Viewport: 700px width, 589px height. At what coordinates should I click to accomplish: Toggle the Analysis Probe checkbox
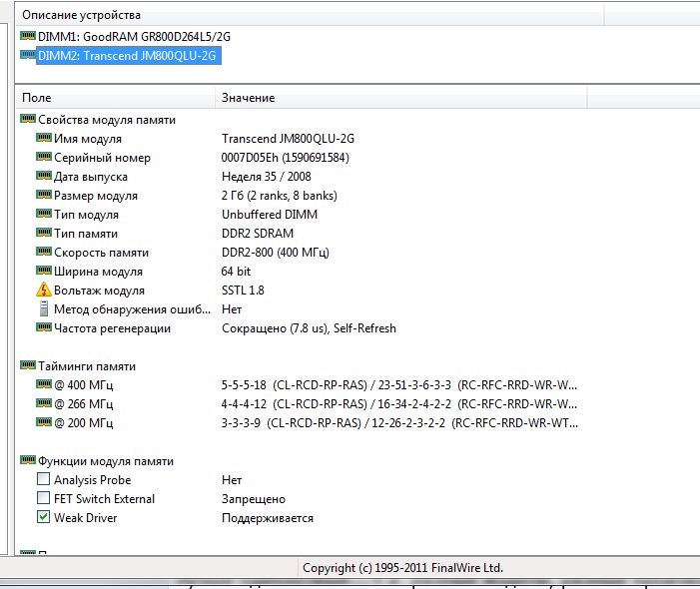click(43, 480)
